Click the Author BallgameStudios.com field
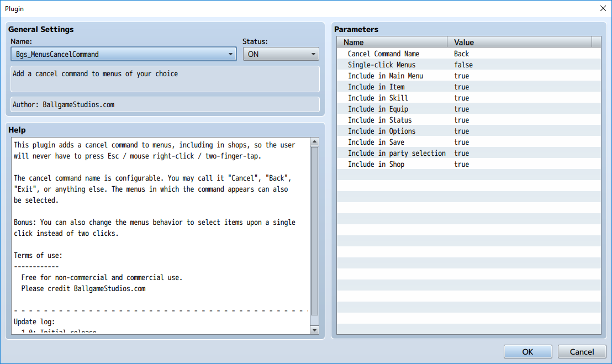The height and width of the screenshot is (364, 612). point(165,104)
